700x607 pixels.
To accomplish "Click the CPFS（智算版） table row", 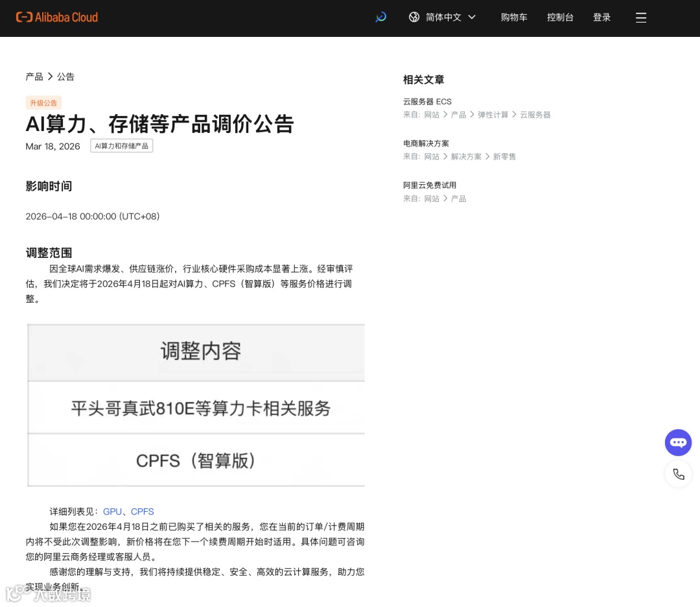I will tap(196, 460).
